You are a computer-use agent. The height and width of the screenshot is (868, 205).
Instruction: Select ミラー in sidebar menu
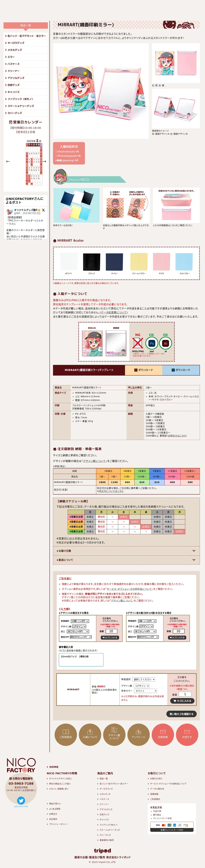click(26, 57)
